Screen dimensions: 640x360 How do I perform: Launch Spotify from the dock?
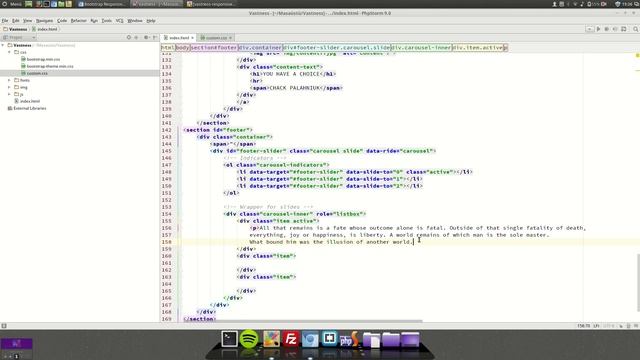[249, 339]
